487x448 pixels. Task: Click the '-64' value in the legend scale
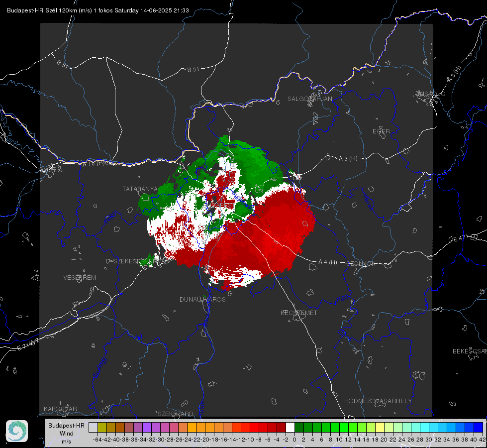pos(97,440)
